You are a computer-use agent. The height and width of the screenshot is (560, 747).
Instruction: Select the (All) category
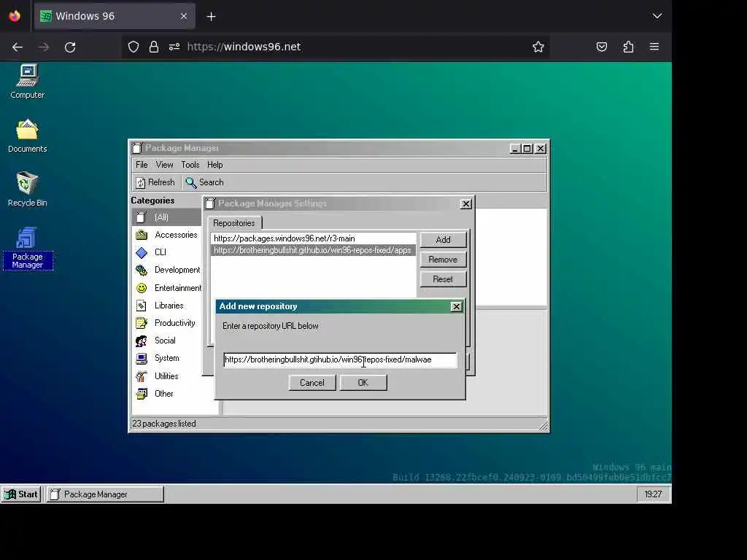pos(166,217)
